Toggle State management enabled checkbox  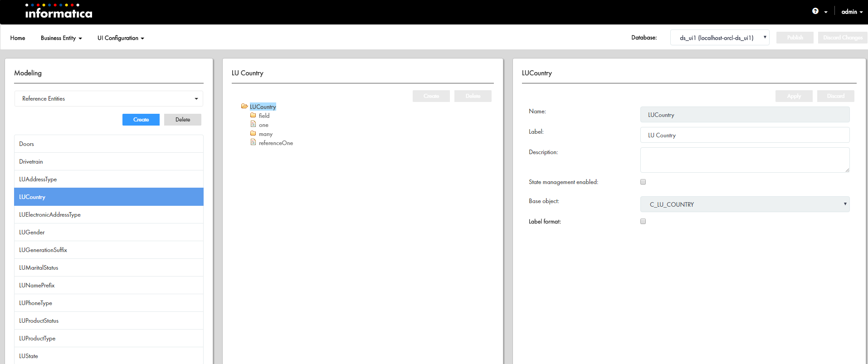pos(643,182)
